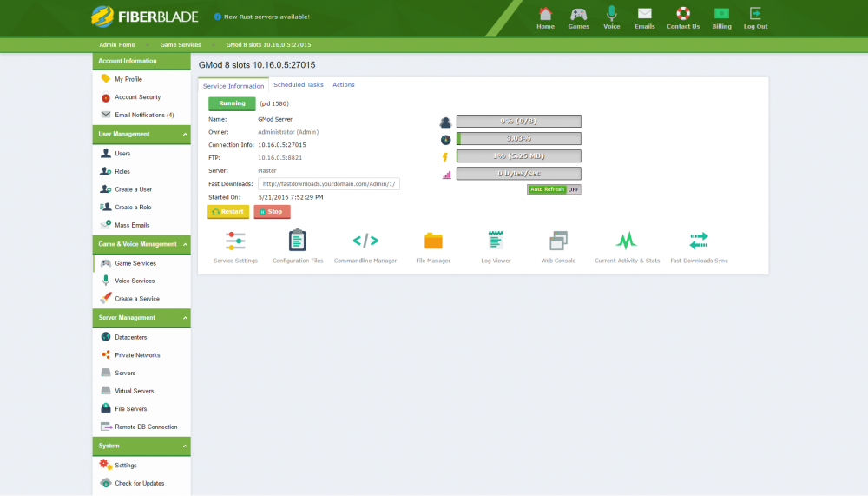This screenshot has width=868, height=496.
Task: Start Fast Downloads Sync icon
Action: [699, 241]
